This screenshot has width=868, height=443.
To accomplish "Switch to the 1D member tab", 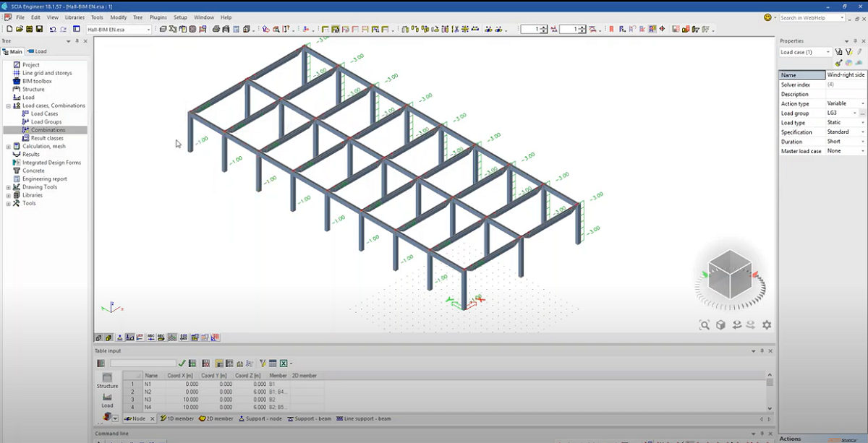I will point(177,418).
